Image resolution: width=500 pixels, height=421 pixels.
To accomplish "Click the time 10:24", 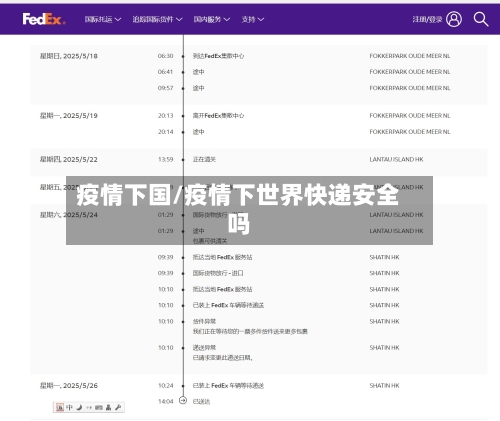I will click(x=165, y=386).
